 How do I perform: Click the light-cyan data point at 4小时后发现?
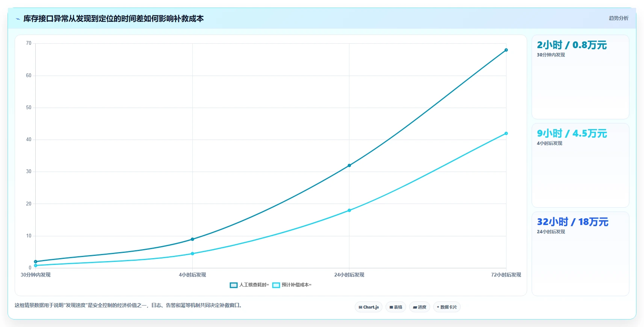pos(192,254)
